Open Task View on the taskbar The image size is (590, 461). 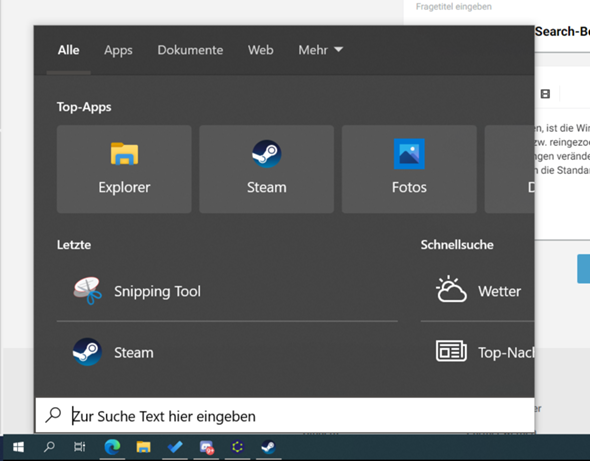click(80, 447)
